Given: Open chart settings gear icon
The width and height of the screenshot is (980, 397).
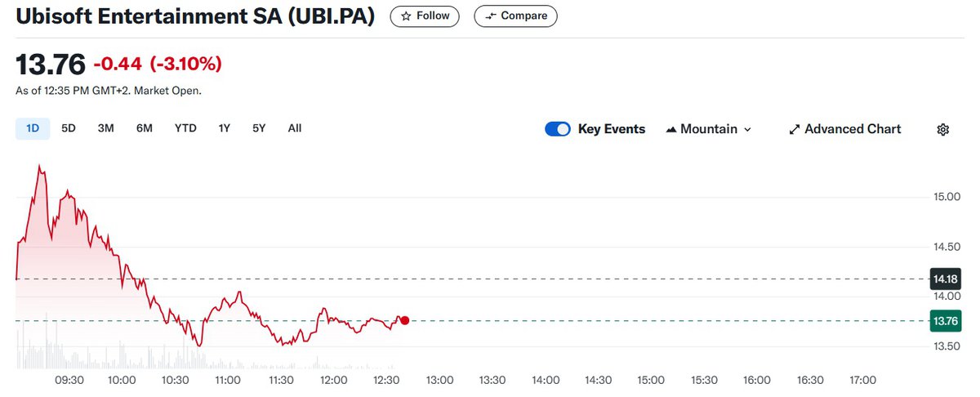Looking at the screenshot, I should pos(942,129).
